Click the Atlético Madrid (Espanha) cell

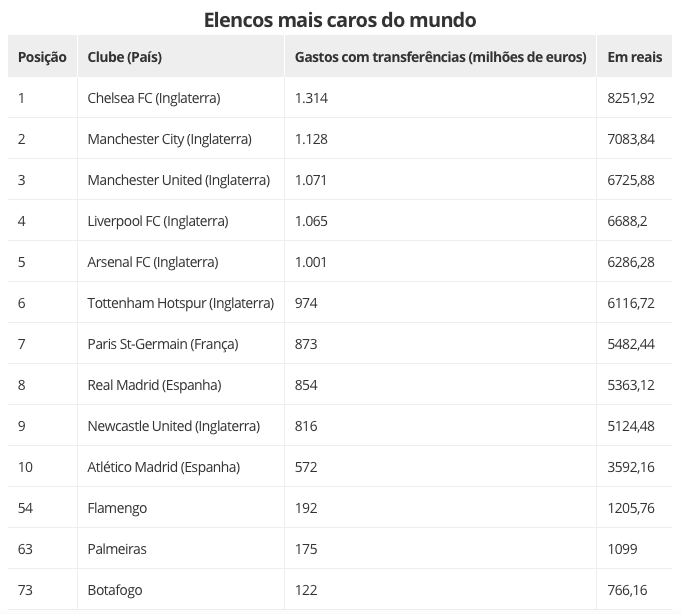click(x=163, y=467)
